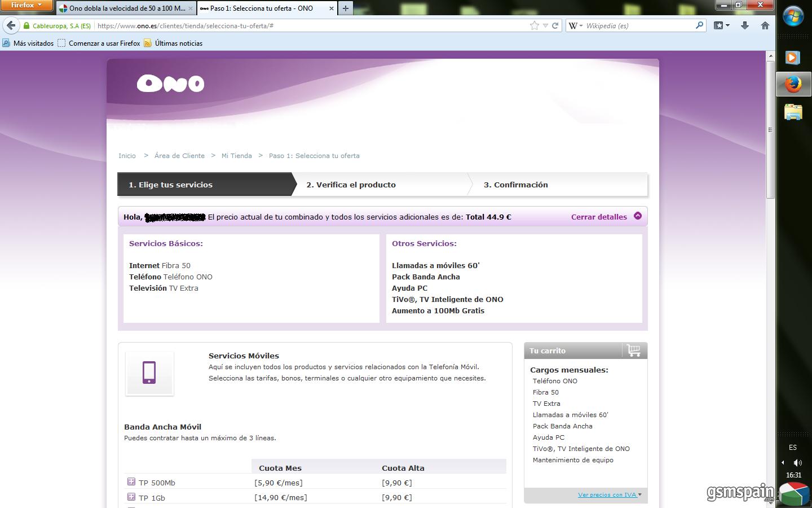Click the volume speaker tray icon
812x508 pixels.
point(797,463)
